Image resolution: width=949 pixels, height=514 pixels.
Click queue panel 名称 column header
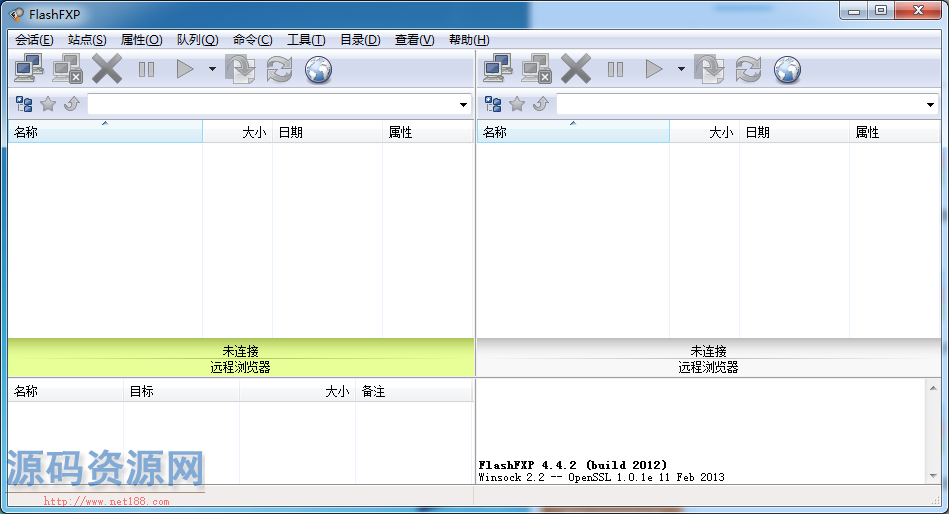66,391
